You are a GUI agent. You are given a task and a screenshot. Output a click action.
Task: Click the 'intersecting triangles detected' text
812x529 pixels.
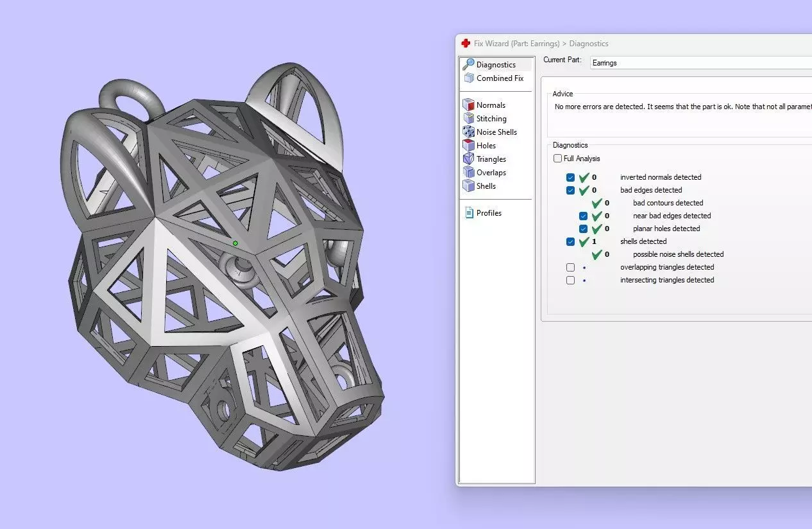click(x=667, y=280)
